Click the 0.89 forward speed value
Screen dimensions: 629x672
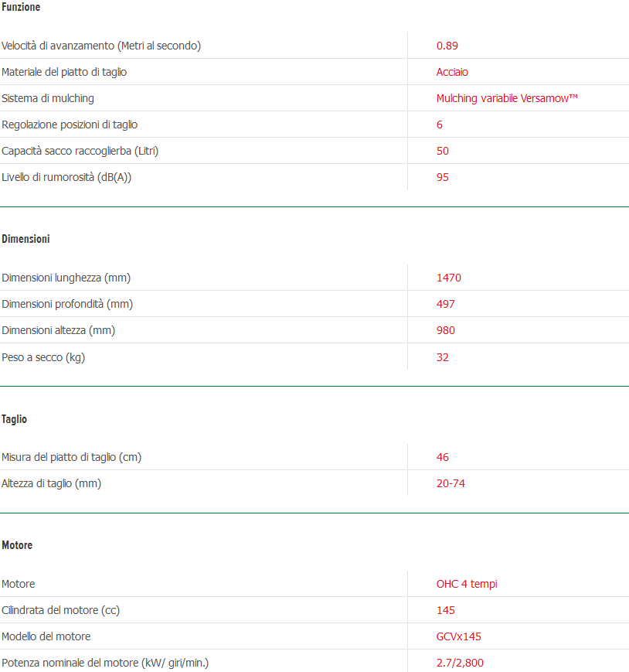tap(447, 46)
